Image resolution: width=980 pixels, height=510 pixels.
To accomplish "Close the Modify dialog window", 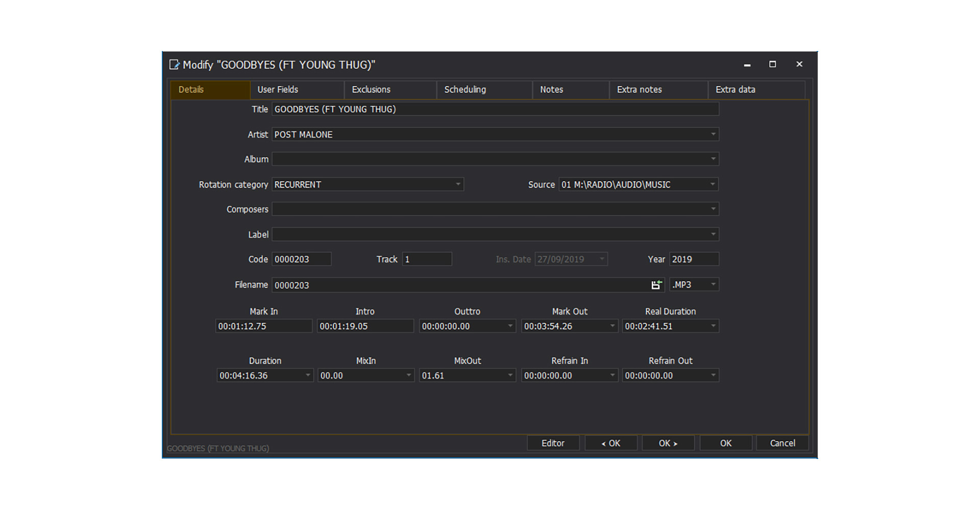I will 799,64.
